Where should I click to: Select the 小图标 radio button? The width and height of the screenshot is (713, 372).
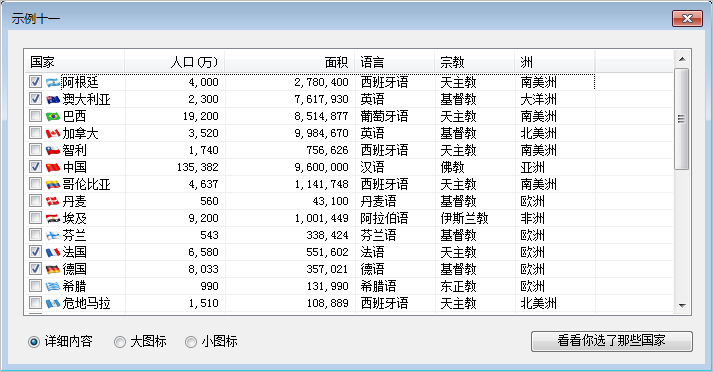(x=191, y=342)
